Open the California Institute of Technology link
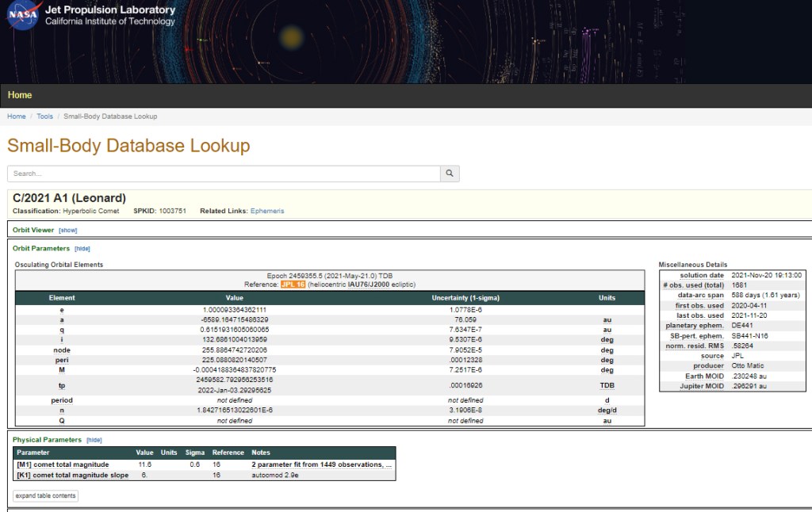The height and width of the screenshot is (512, 812). click(x=110, y=22)
